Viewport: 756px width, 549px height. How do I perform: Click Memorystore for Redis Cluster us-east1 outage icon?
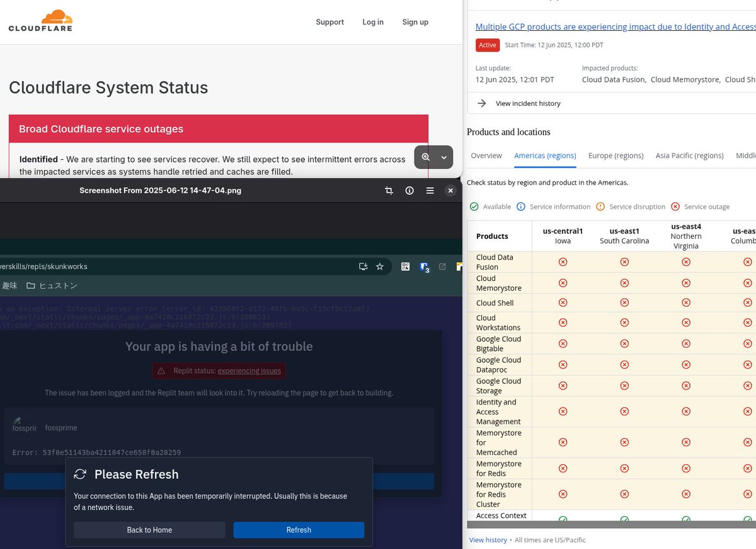[624, 494]
